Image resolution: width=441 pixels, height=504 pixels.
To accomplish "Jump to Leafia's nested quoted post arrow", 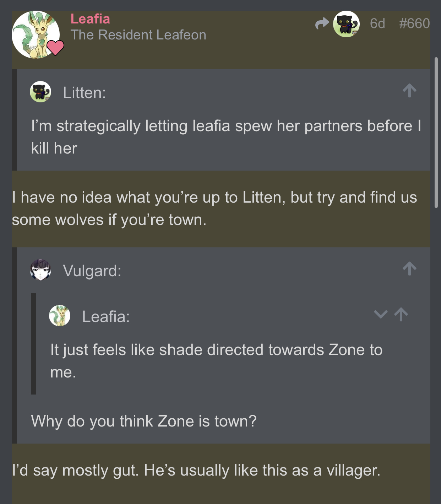I will 401,315.
